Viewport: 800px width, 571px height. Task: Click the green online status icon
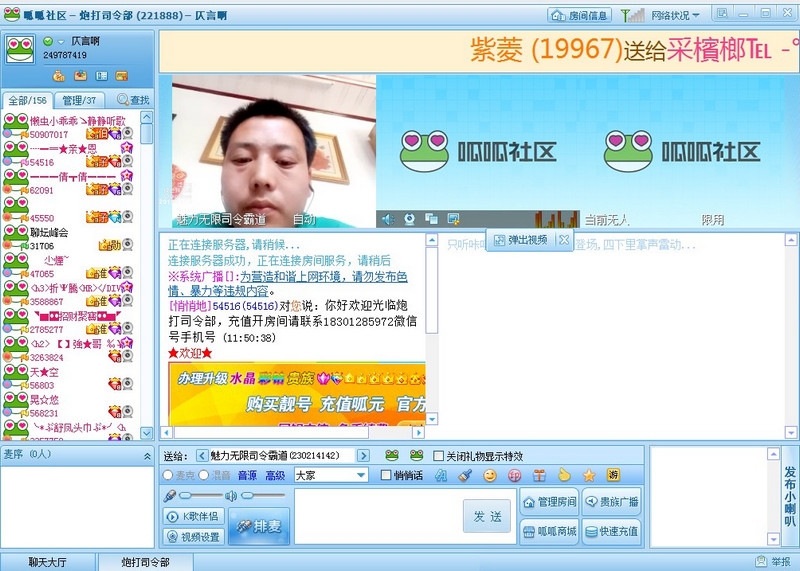pyautogui.click(x=48, y=41)
